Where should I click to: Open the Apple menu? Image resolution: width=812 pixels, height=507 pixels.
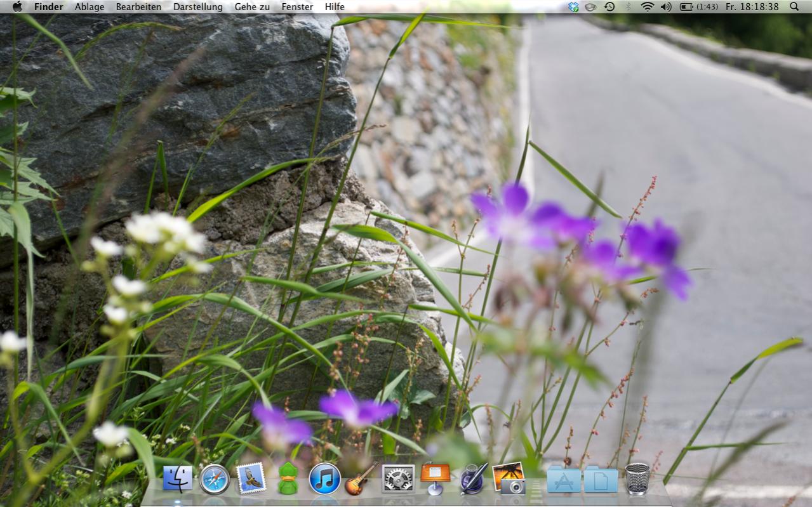(17, 6)
